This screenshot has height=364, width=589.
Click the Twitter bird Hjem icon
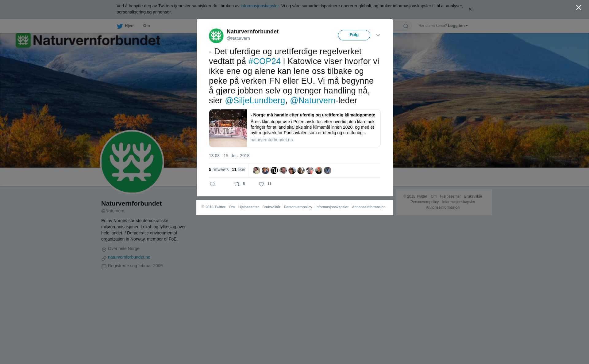pyautogui.click(x=120, y=26)
